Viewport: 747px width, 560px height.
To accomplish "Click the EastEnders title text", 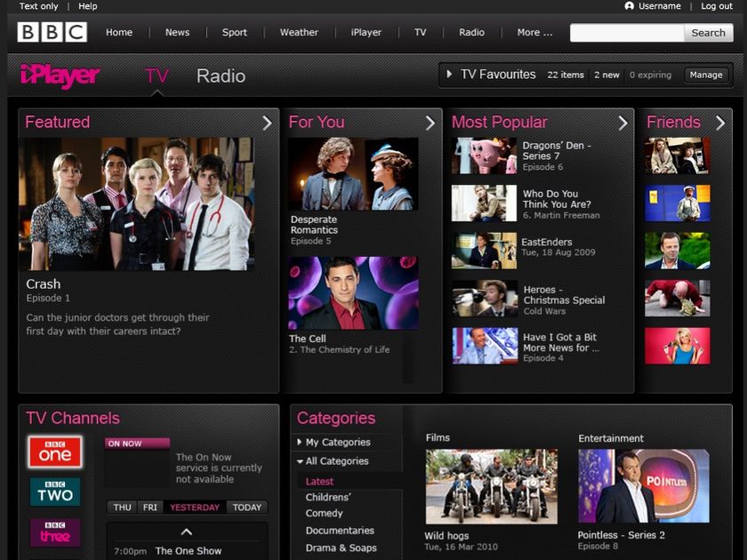I will [x=546, y=242].
